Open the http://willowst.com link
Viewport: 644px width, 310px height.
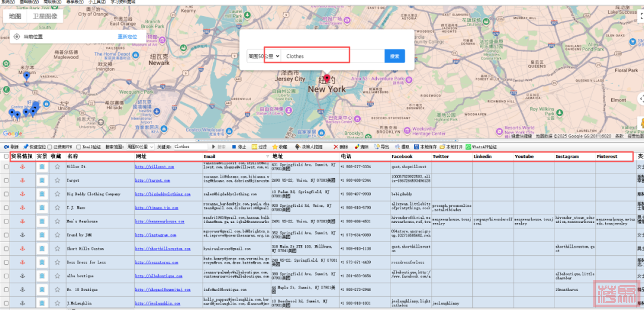(x=154, y=167)
